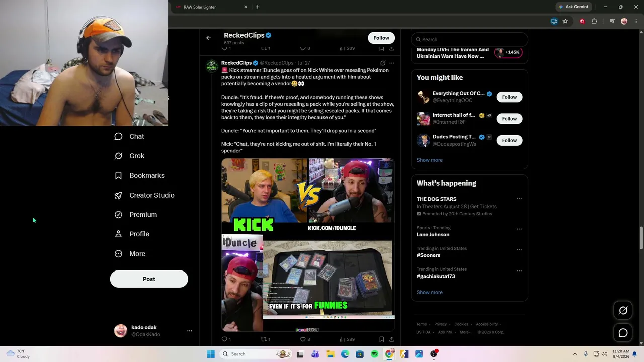Open Profile from the sidebar
Screen dimensions: 644x362
[132, 234]
